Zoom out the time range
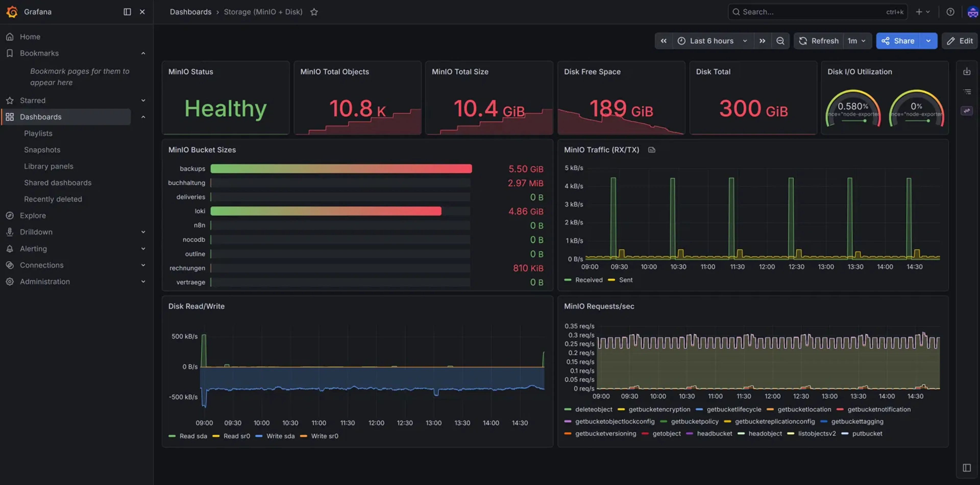This screenshot has width=980, height=485. (x=780, y=41)
